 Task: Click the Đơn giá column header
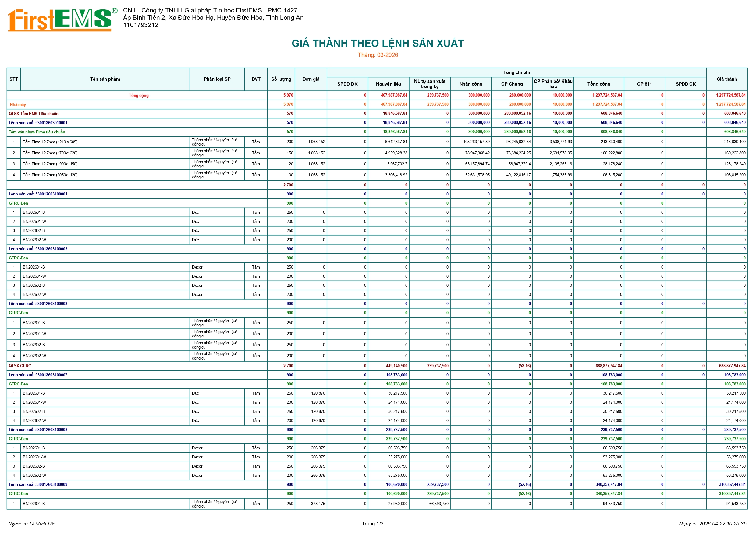pyautogui.click(x=311, y=79)
